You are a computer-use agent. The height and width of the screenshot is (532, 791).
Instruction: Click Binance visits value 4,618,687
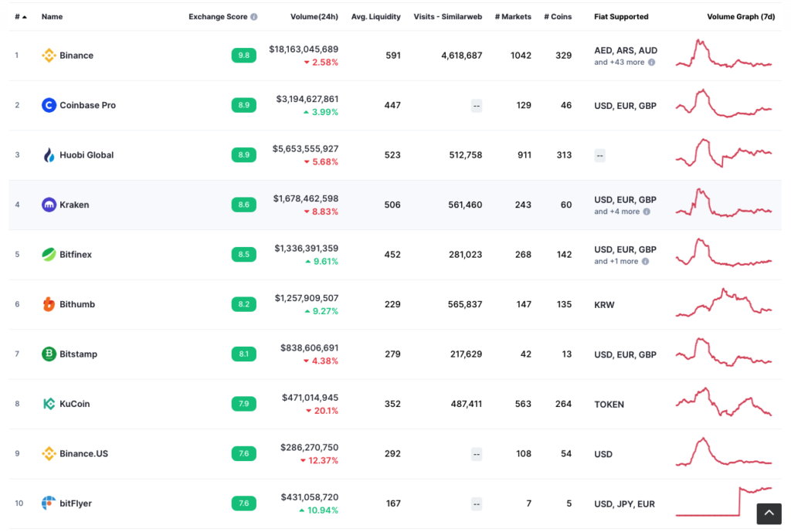[462, 56]
